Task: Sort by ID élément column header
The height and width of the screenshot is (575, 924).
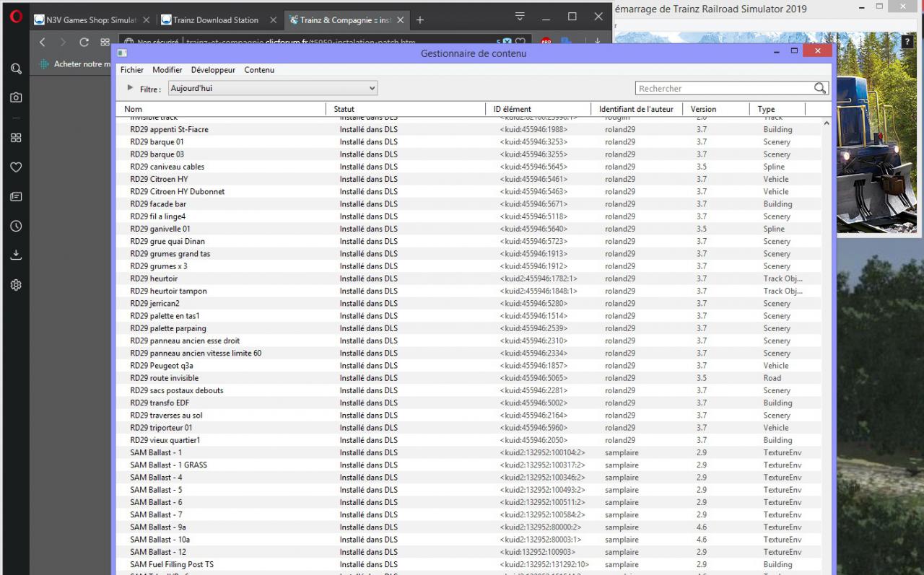Action: click(539, 109)
